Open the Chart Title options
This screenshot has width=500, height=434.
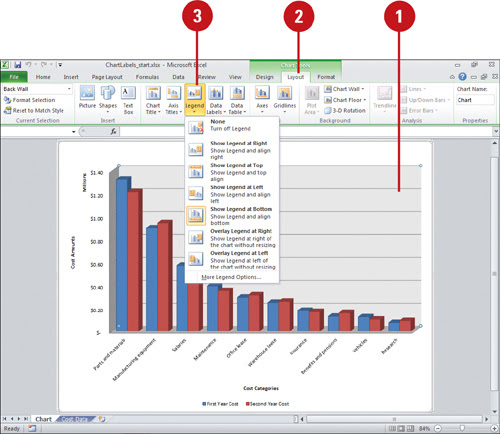tap(153, 100)
